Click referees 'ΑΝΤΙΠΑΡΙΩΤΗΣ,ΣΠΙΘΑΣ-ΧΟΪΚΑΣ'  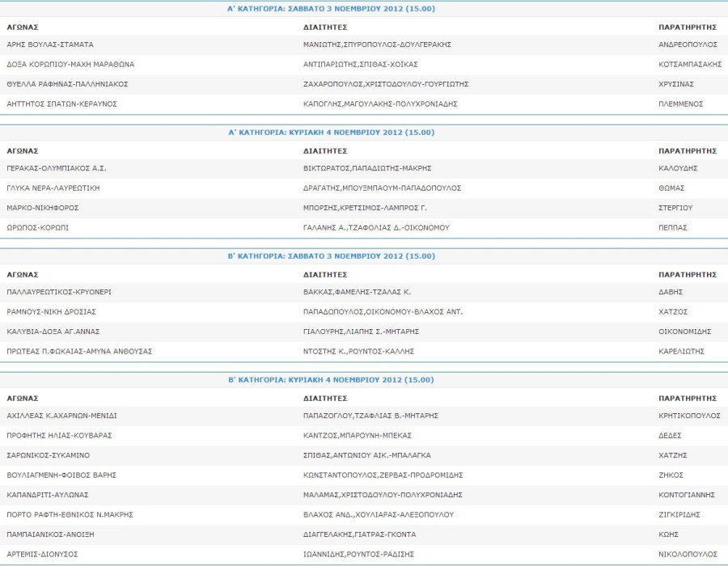[360, 65]
